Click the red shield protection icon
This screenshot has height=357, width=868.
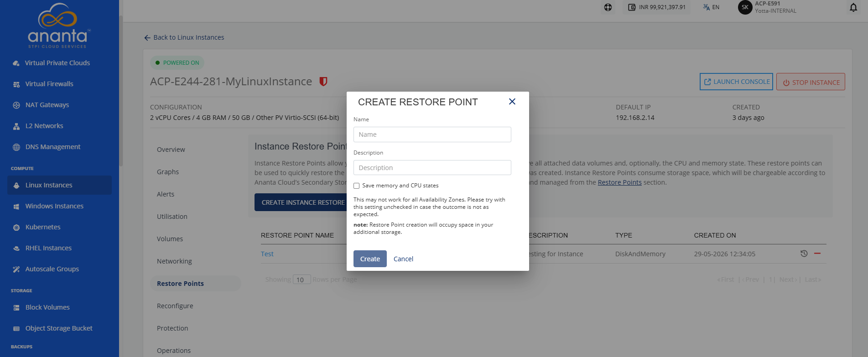323,82
